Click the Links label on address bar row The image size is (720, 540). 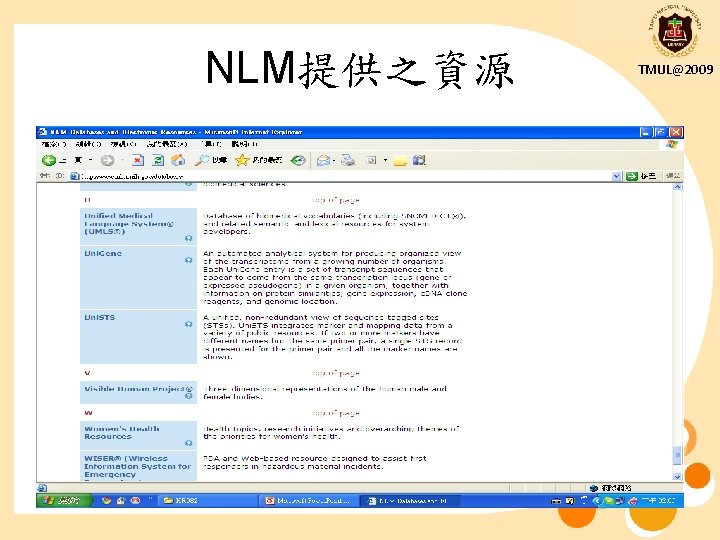[673, 176]
